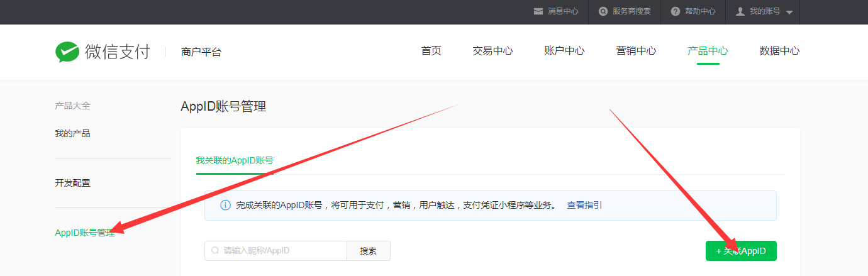
Task: Click 商户平台 text beside the logo
Action: 201,52
